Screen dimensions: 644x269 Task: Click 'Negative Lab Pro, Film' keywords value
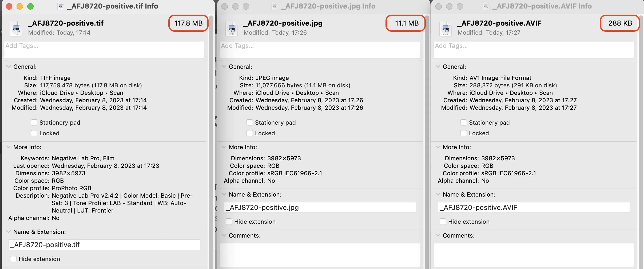click(x=83, y=158)
